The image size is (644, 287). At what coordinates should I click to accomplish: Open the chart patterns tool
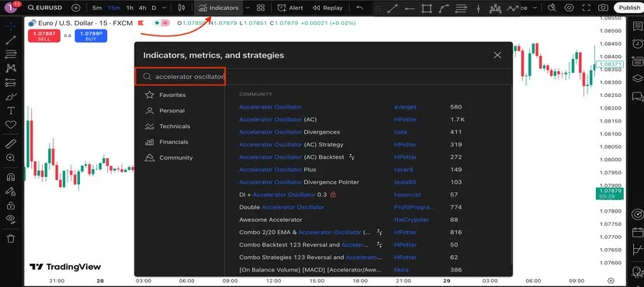click(x=11, y=68)
